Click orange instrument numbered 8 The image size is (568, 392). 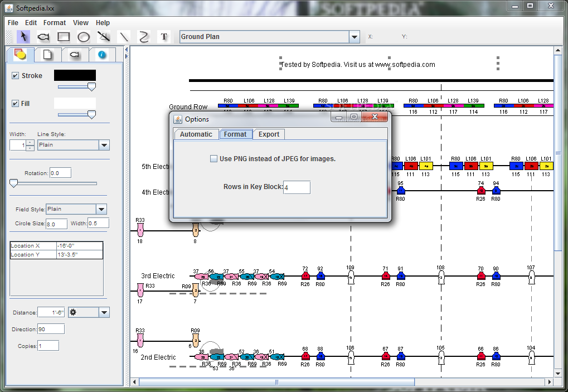[195, 230]
